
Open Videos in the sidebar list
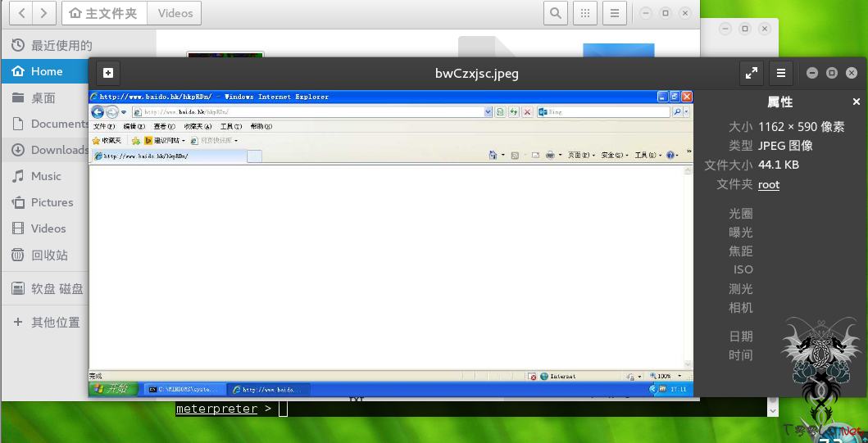[x=45, y=228]
